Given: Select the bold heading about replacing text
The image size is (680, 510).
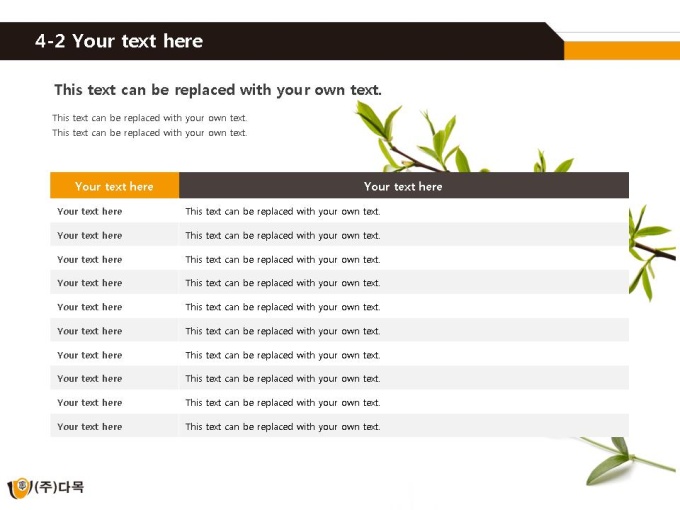Looking at the screenshot, I should tap(218, 90).
